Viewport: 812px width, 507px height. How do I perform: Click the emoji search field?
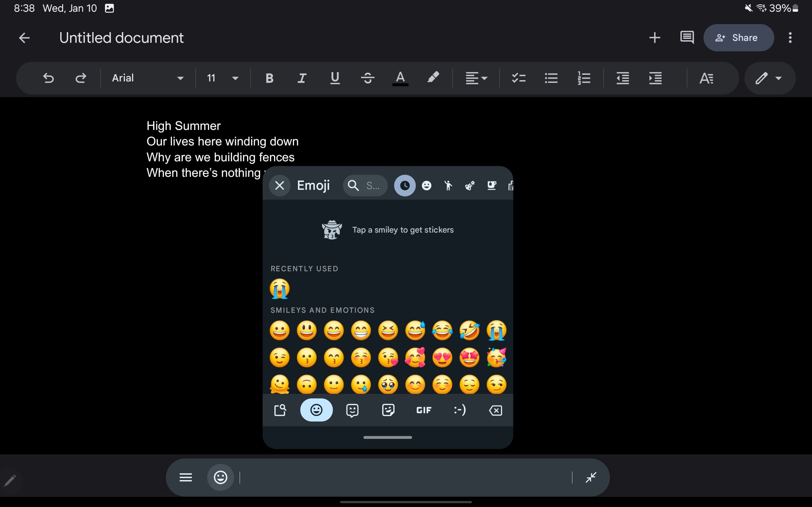click(x=365, y=185)
